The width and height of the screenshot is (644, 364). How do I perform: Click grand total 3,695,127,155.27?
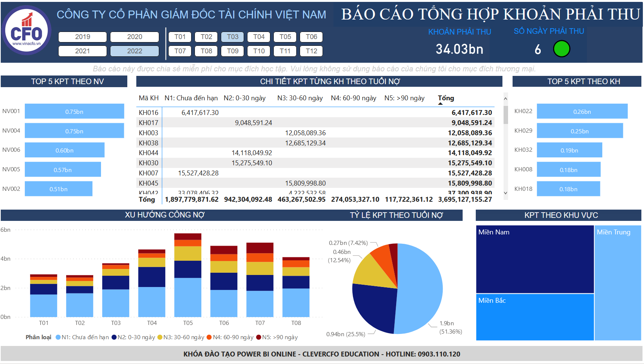coord(465,199)
